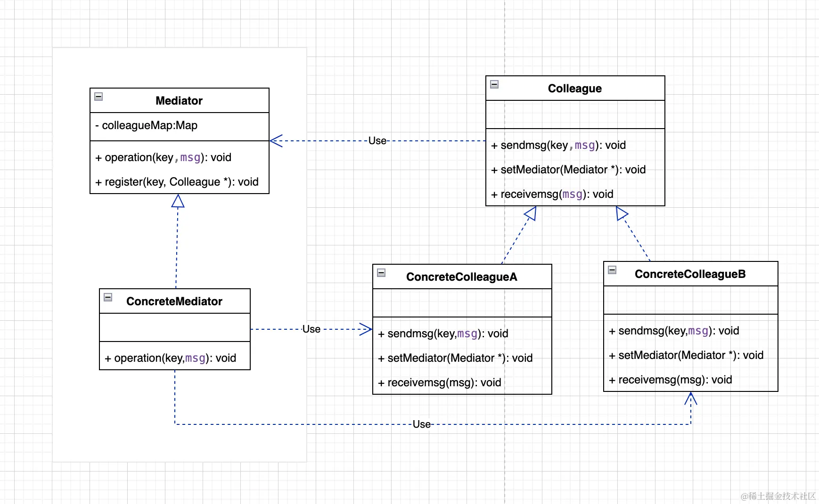Image resolution: width=819 pixels, height=504 pixels.
Task: Collapse the ConcreteColleagueB class box
Action: 612,270
